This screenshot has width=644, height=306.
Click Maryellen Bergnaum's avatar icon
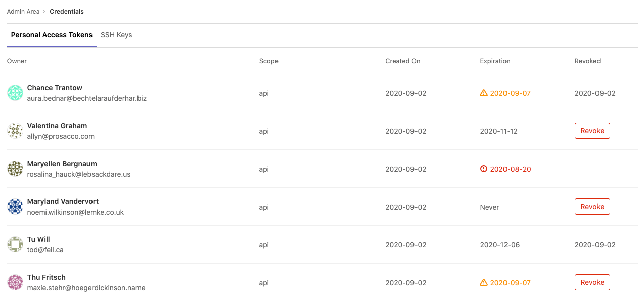pos(15,169)
